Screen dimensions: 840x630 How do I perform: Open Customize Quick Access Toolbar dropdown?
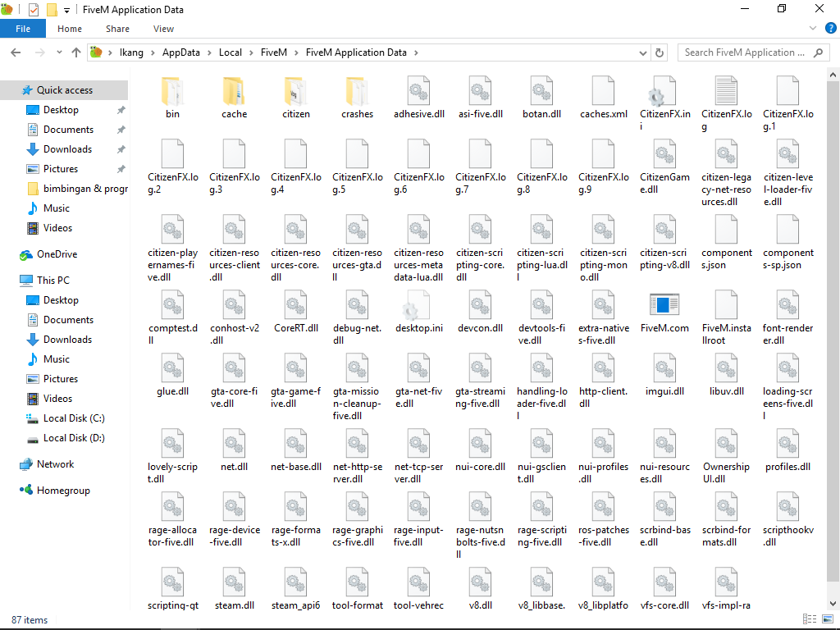[66, 10]
